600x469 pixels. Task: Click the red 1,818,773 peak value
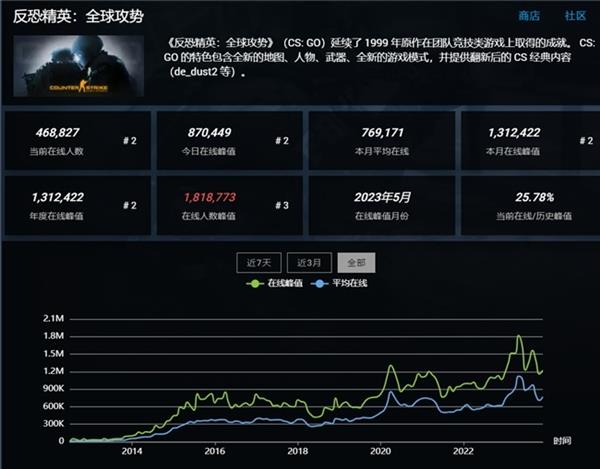(210, 197)
